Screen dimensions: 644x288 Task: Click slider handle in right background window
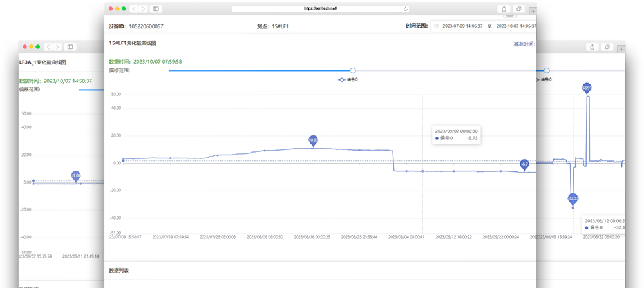[547, 70]
